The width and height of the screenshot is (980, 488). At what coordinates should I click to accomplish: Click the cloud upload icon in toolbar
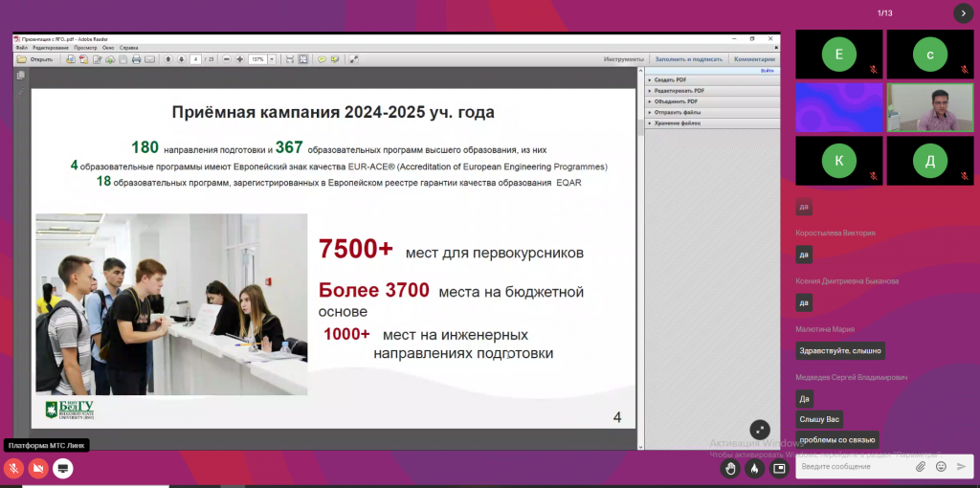(110, 59)
